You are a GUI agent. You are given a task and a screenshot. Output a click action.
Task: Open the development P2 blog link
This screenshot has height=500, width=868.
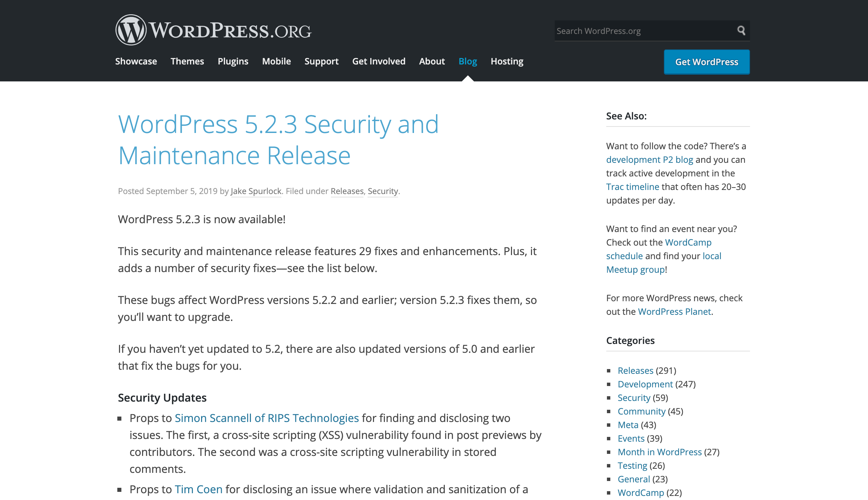[649, 160]
